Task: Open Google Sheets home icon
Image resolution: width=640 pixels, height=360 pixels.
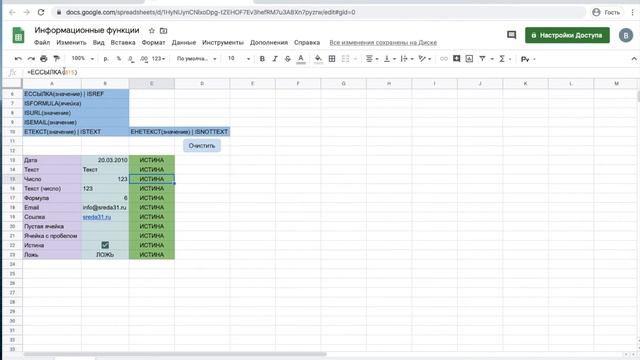Action: pyautogui.click(x=18, y=36)
